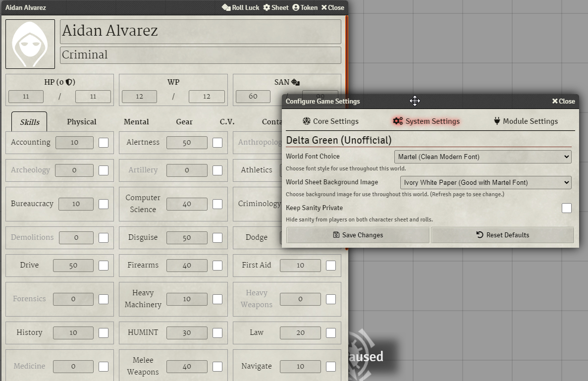
Task: Click the System Settings gears icon
Action: pos(397,121)
